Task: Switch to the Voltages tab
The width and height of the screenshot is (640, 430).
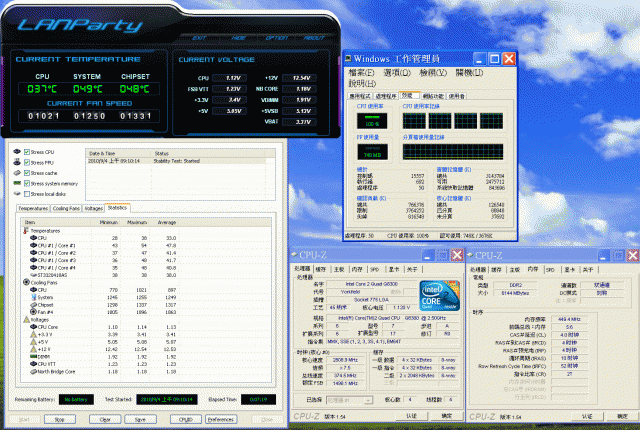Action: pyautogui.click(x=93, y=208)
